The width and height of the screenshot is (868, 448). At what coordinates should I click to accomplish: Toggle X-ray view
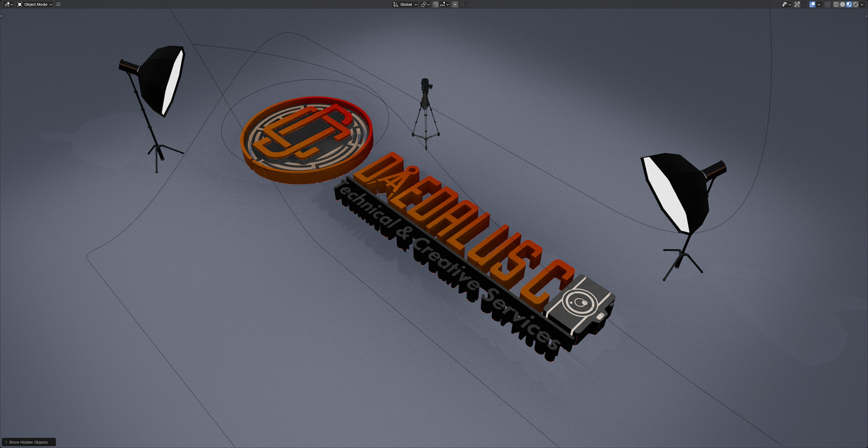827,5
